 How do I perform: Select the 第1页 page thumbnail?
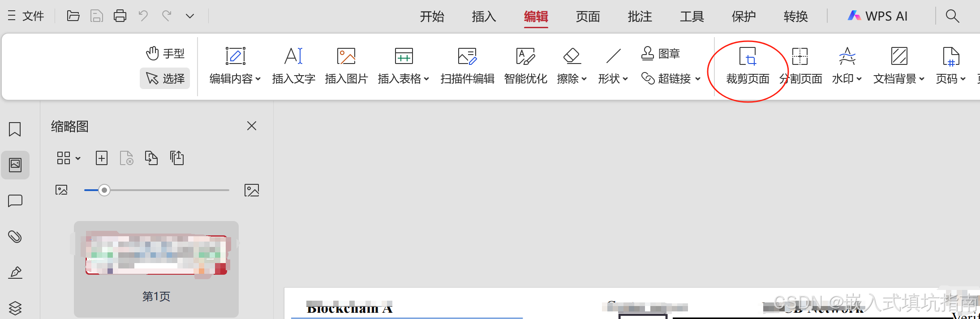[x=156, y=268]
